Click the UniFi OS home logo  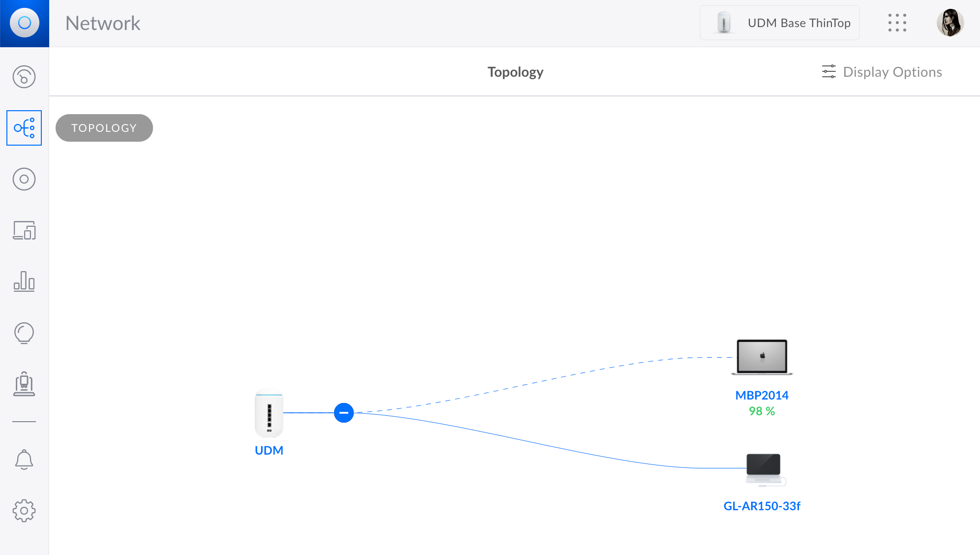[x=24, y=24]
